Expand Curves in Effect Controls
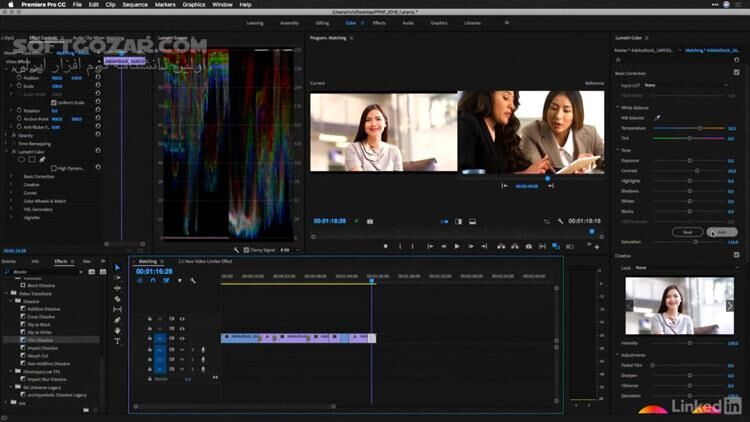Viewport: 750px width, 422px height. click(x=11, y=192)
